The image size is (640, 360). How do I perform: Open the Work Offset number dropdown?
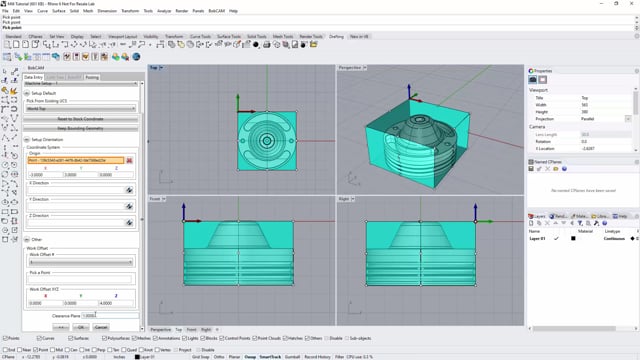pyautogui.click(x=81, y=262)
